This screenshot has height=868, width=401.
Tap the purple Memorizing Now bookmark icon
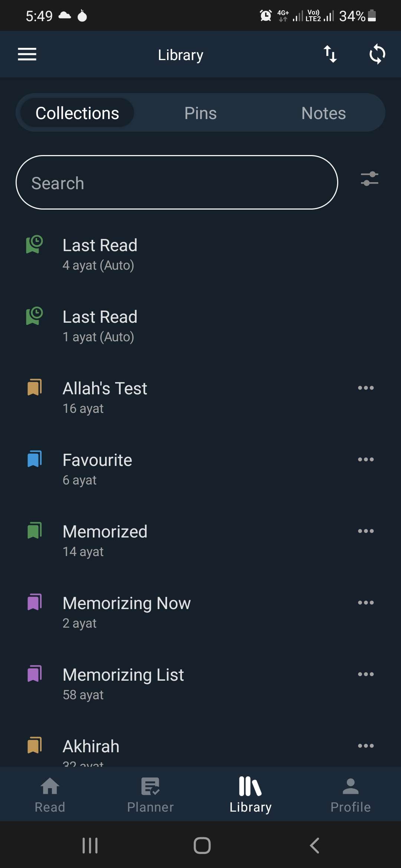tap(35, 602)
